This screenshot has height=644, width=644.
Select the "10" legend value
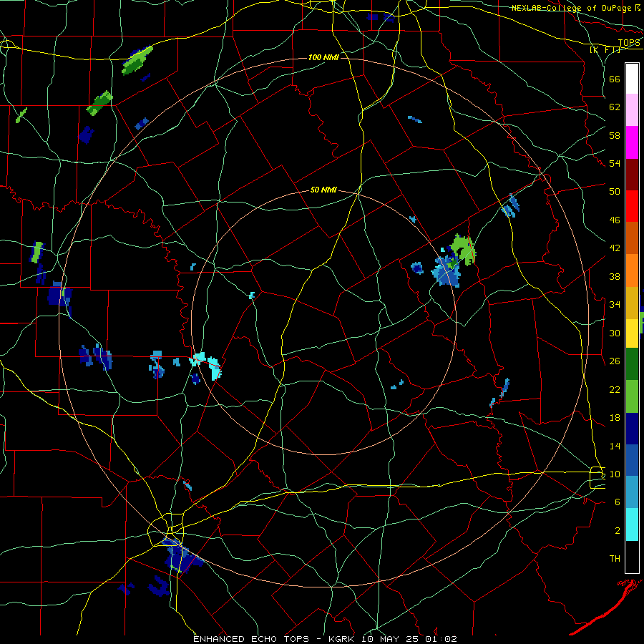[615, 474]
